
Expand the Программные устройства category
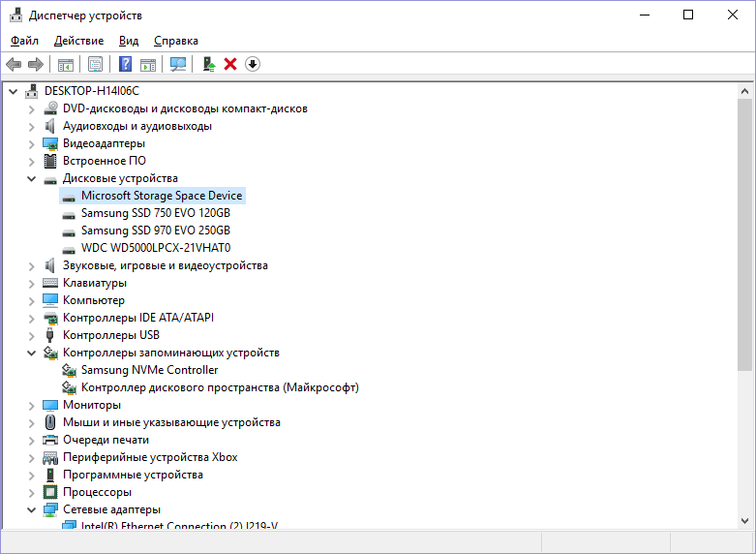[31, 476]
